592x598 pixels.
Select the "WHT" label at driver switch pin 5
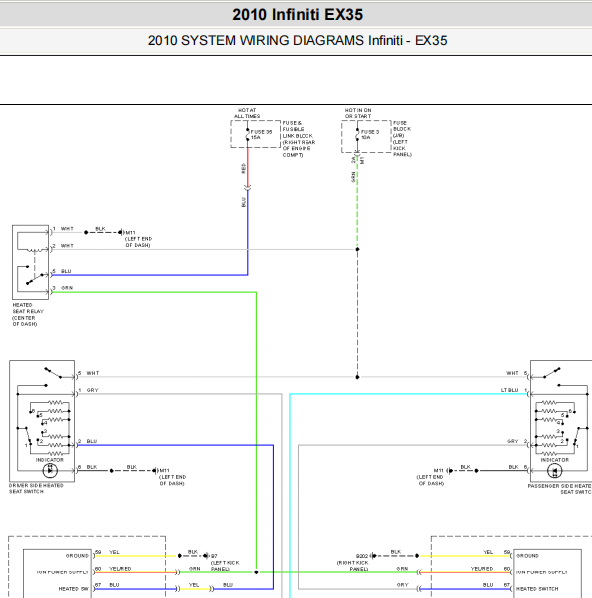pyautogui.click(x=93, y=373)
